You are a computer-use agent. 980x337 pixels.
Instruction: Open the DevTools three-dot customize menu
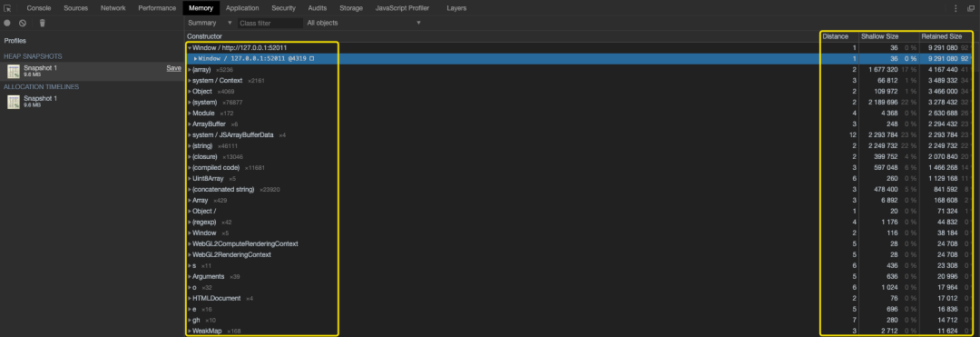(955, 8)
